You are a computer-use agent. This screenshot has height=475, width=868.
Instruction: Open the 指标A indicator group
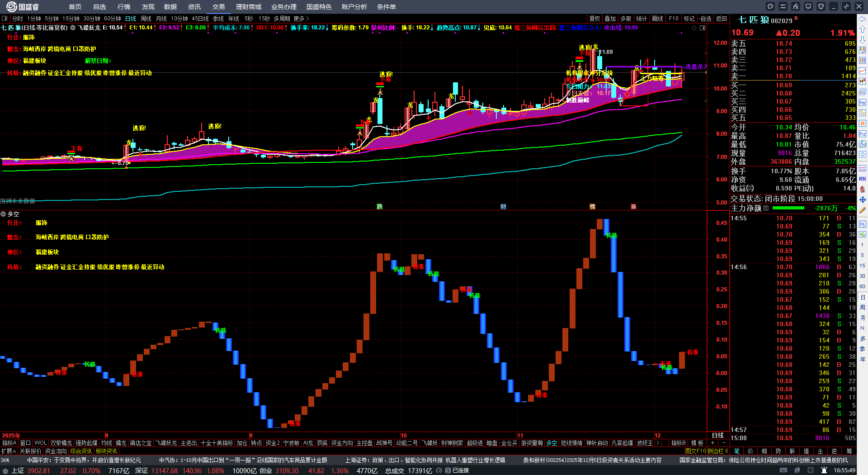[x=9, y=443]
